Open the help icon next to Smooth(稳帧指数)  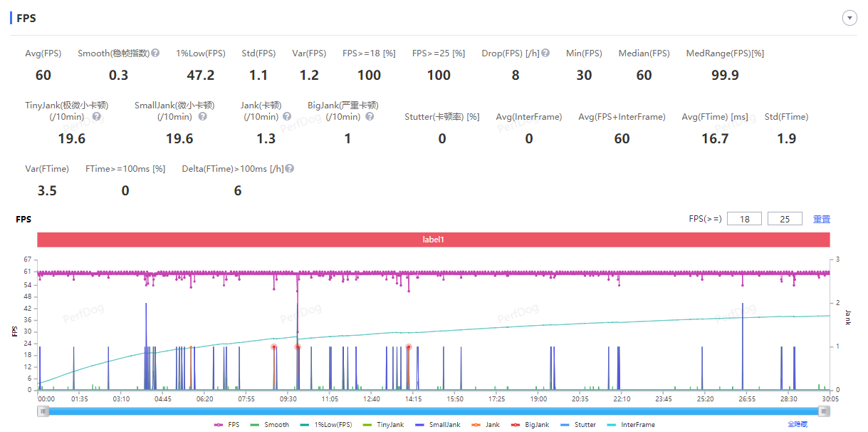[x=155, y=53]
